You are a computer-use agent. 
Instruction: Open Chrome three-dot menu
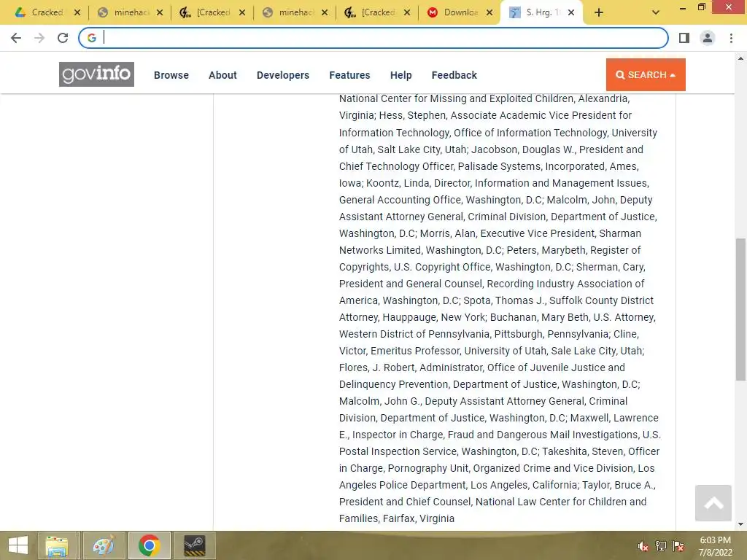(731, 38)
